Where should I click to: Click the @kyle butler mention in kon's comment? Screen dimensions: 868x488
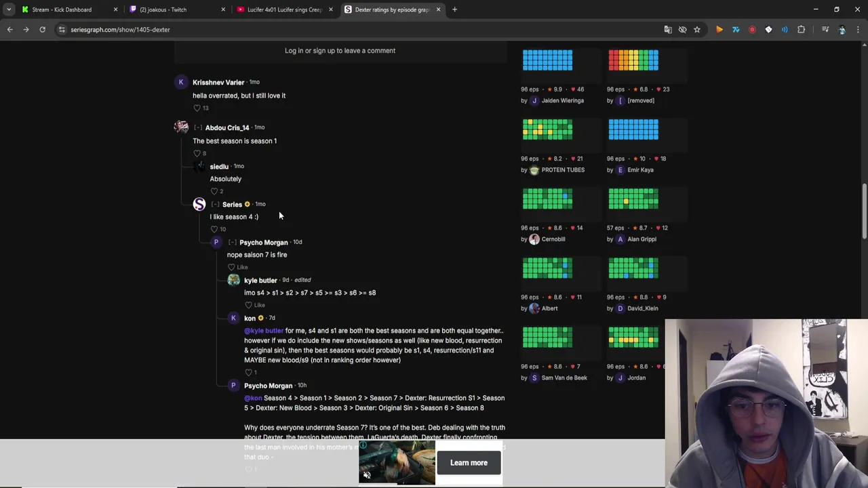tap(264, 331)
